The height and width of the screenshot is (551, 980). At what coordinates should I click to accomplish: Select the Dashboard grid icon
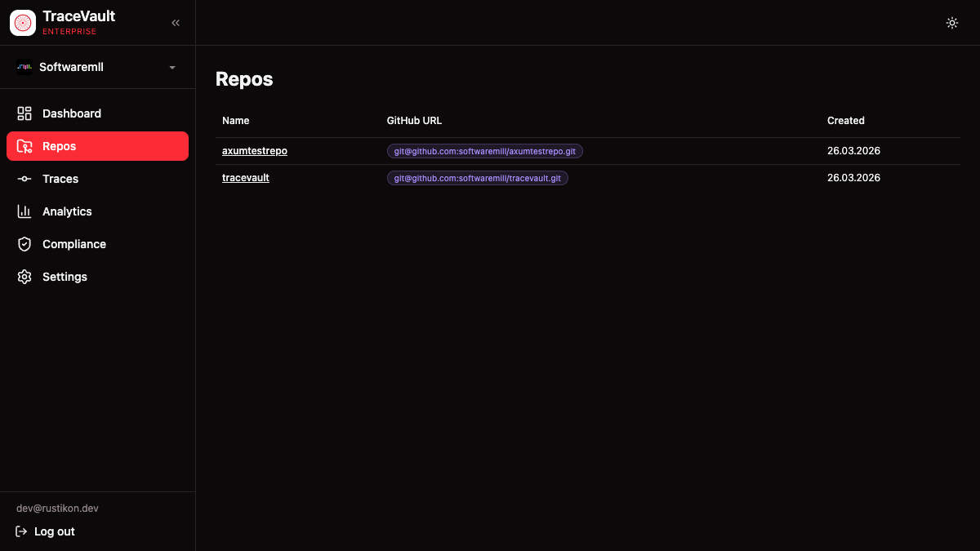pos(24,113)
